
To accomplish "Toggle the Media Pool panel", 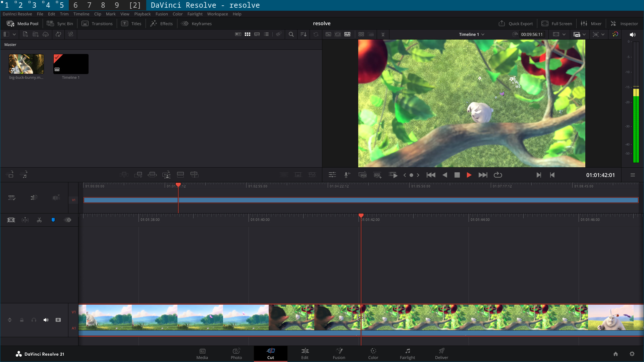I will [x=22, y=23].
